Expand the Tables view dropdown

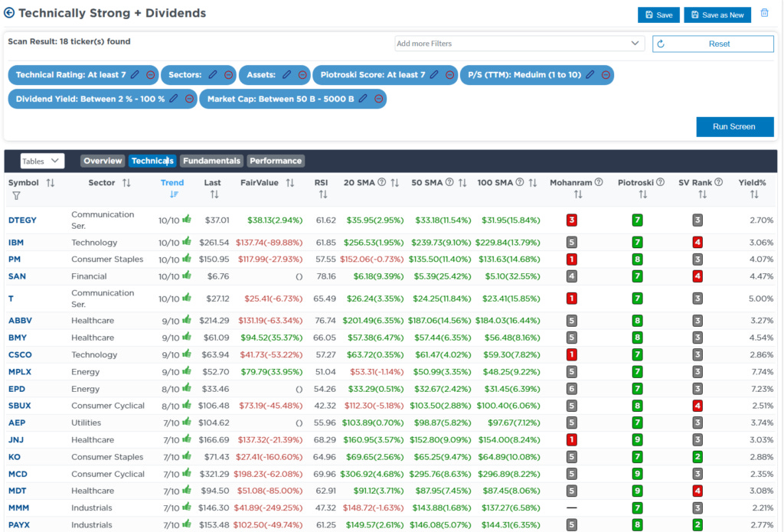42,161
